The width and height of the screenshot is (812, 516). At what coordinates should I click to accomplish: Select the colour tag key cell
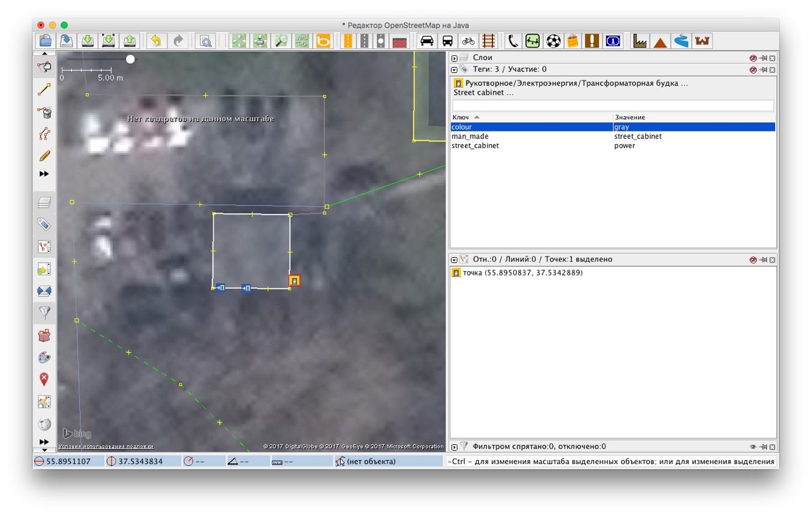point(532,127)
